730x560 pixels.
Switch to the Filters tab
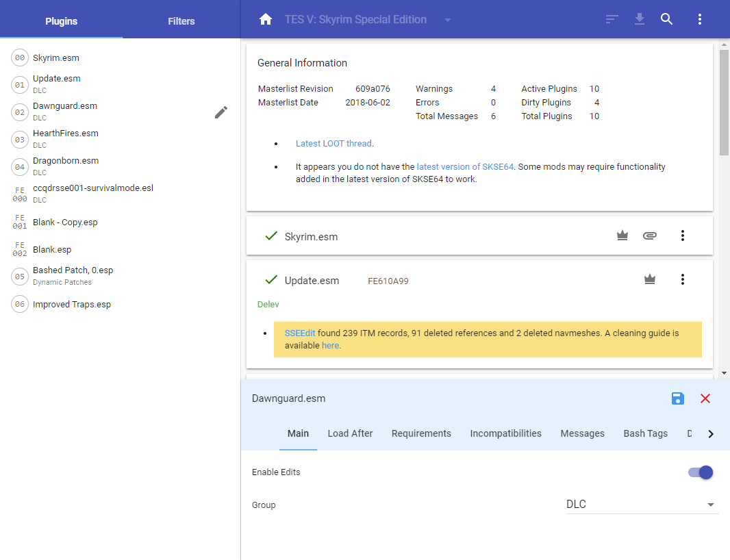(x=181, y=21)
